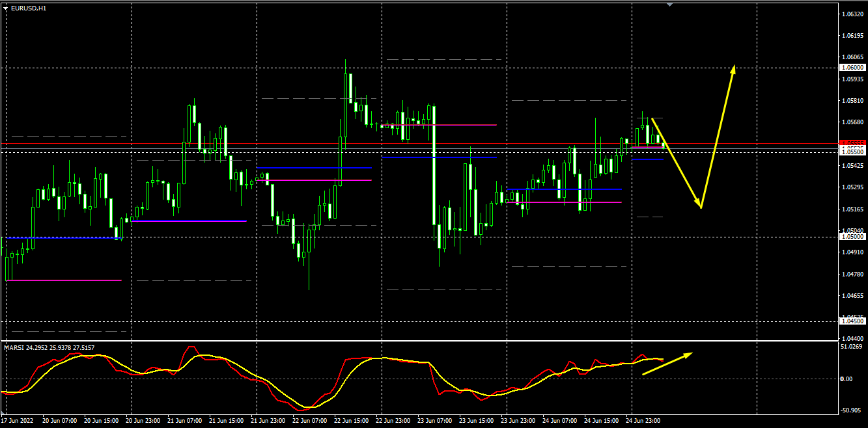Click the tip of the upward yellow arrow
This screenshot has height=428, width=868.
point(734,67)
